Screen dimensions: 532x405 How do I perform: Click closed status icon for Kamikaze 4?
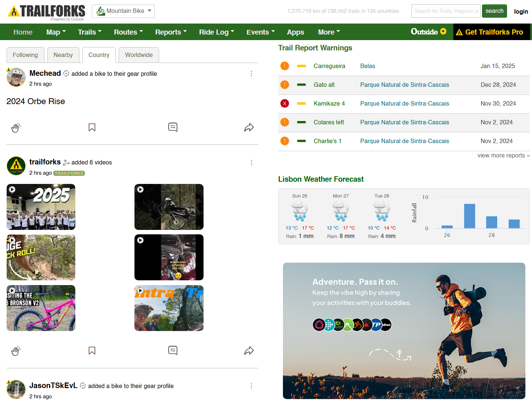pos(285,103)
